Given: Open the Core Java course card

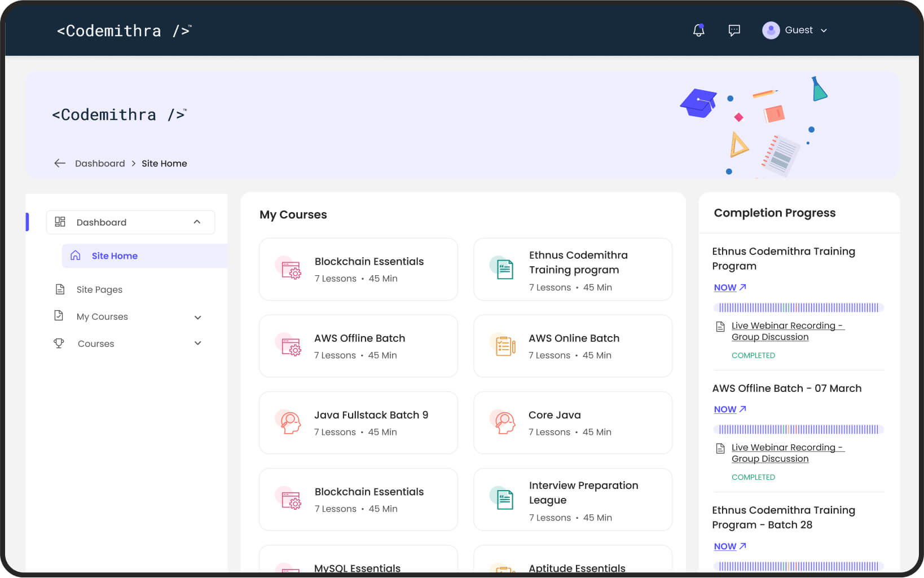Looking at the screenshot, I should 573,422.
